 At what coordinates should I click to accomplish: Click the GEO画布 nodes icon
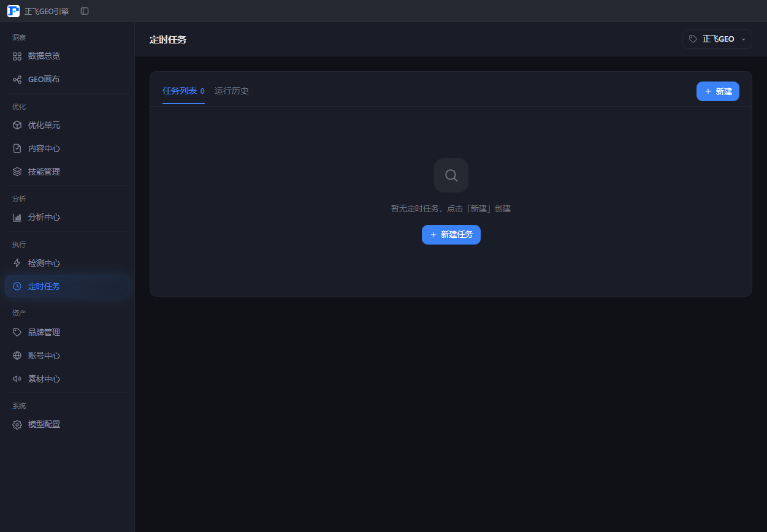(17, 79)
